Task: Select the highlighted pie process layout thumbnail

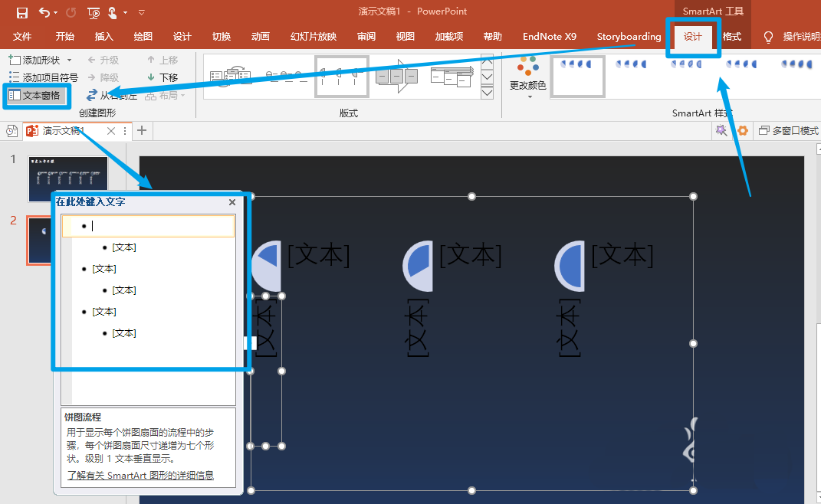Action: [x=341, y=77]
